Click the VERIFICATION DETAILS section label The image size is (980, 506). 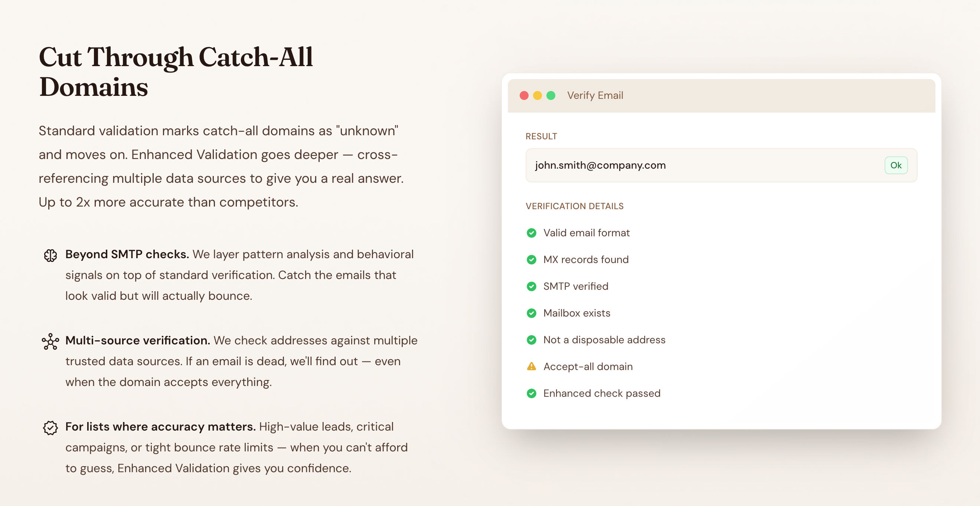575,206
